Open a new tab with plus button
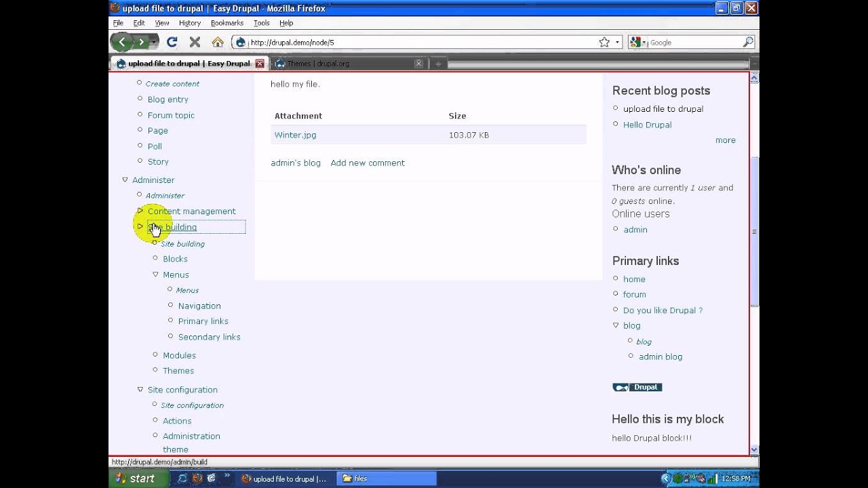This screenshot has height=488, width=868. coord(438,64)
